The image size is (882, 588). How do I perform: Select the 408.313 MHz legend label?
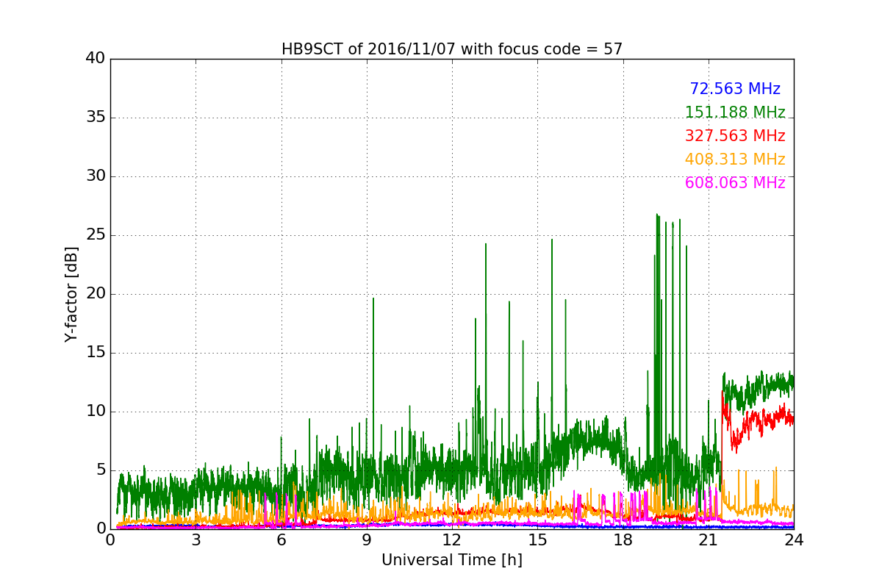(735, 159)
